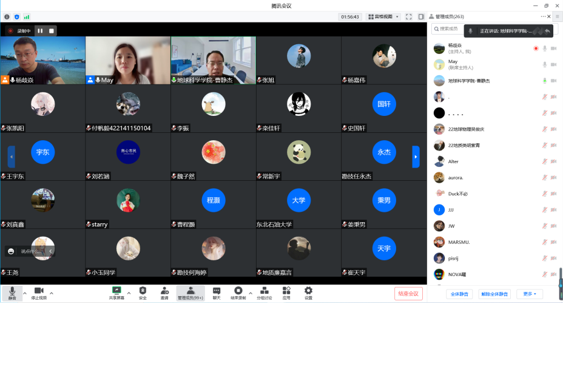
Task: Pause the ongoing recording
Action: pyautogui.click(x=40, y=30)
